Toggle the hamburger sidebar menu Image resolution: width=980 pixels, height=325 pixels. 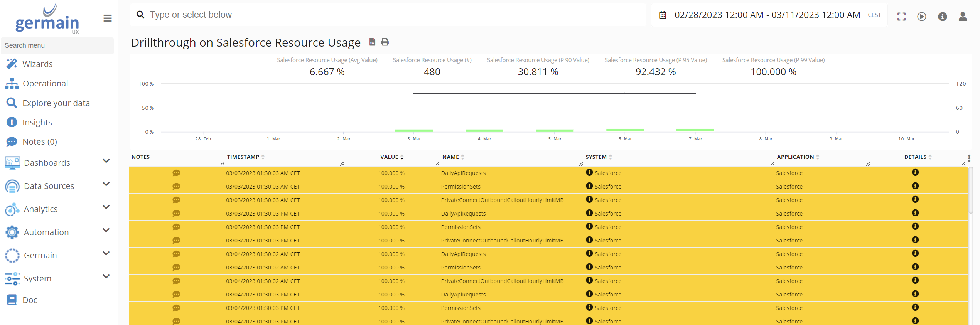click(x=108, y=18)
